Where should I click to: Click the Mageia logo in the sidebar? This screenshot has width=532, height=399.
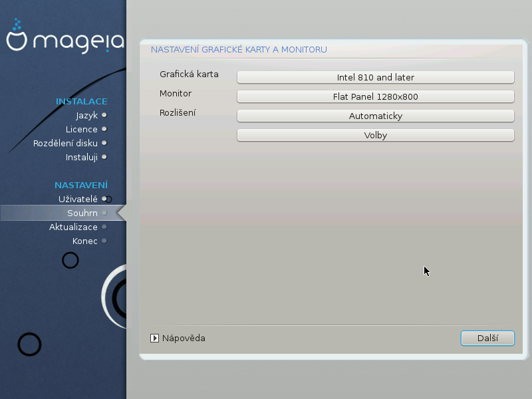[x=65, y=39]
